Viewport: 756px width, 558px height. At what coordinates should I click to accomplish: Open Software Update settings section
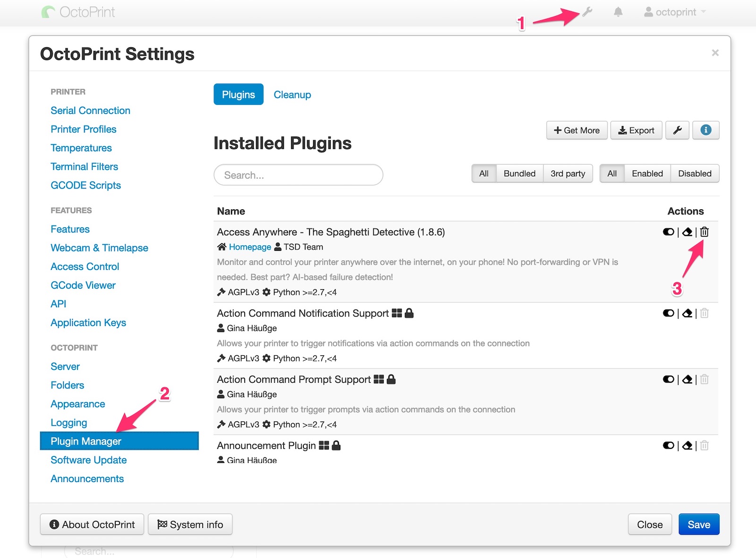(x=88, y=460)
